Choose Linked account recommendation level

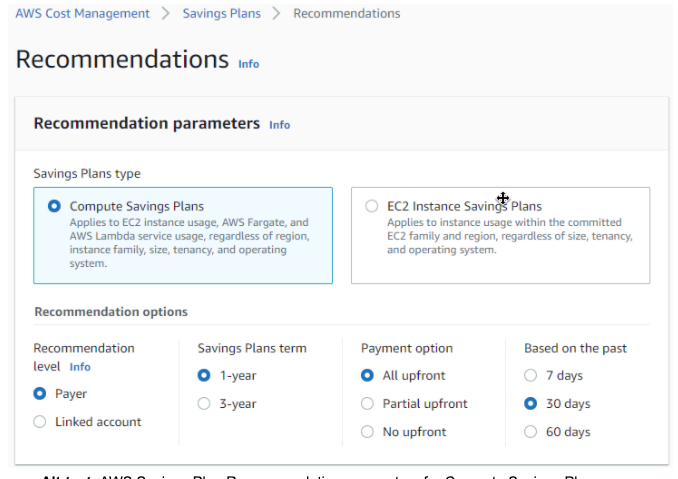click(x=40, y=422)
